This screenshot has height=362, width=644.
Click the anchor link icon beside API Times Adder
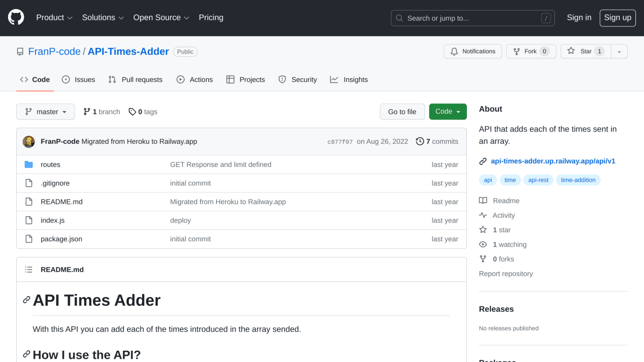coord(26,300)
